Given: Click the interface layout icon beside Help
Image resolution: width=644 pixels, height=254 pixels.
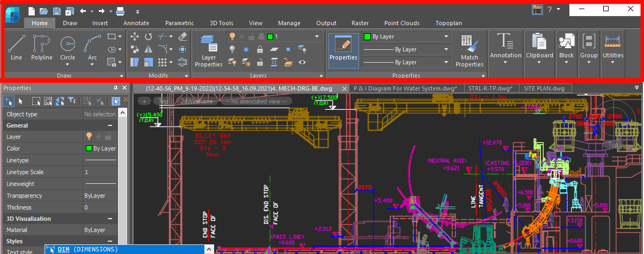Looking at the screenshot, I should click(537, 9).
